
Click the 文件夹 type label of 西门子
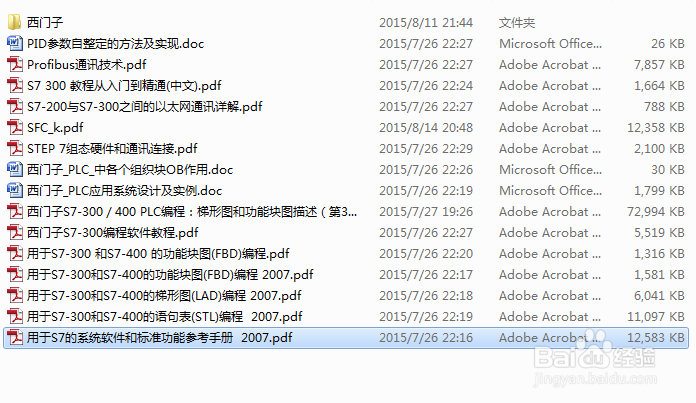click(517, 22)
